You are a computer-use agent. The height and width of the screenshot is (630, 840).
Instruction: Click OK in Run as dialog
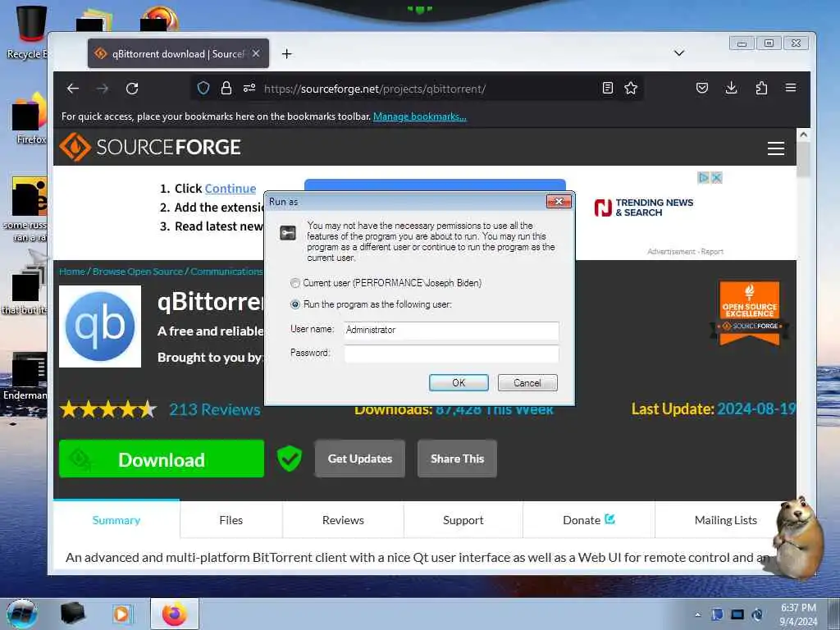[459, 382]
